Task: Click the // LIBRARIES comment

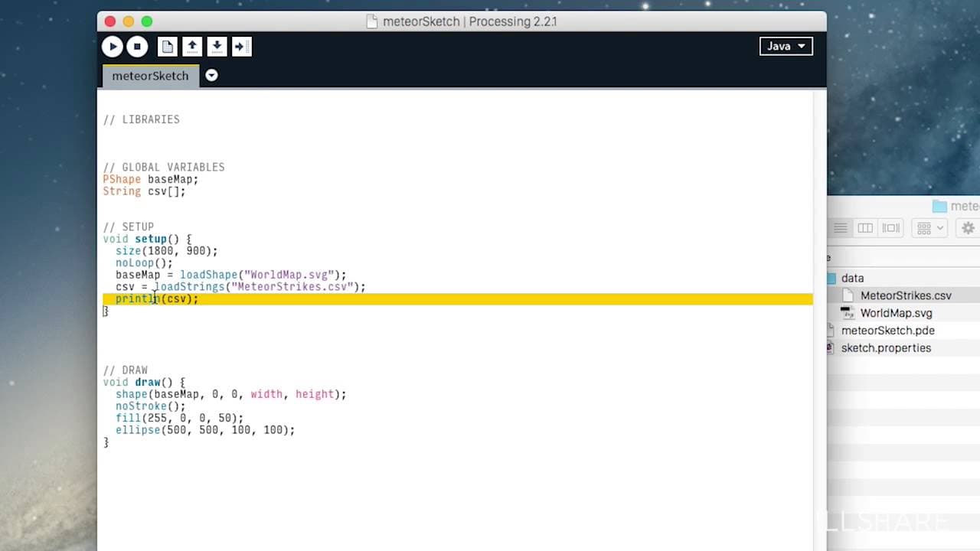Action: pos(142,119)
